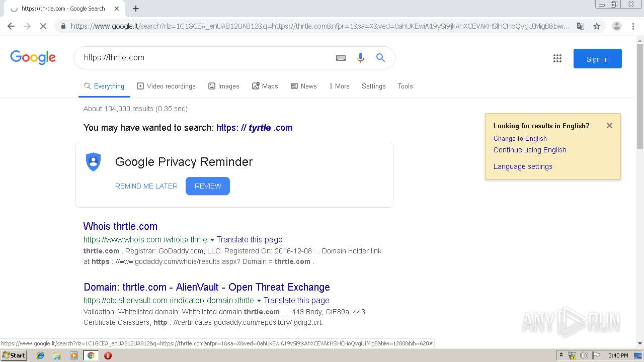Open the Google apps grid
The width and height of the screenshot is (644, 362).
pos(557,59)
